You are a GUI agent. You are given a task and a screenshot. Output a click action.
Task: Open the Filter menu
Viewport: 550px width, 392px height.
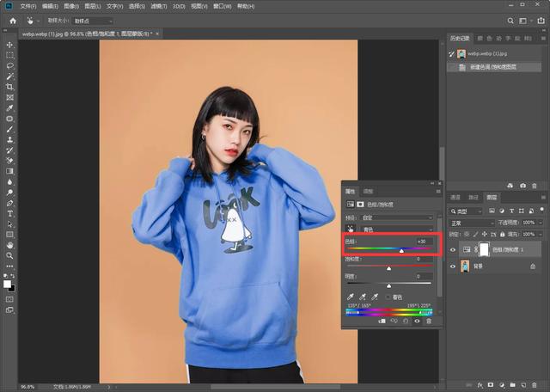(x=159, y=6)
